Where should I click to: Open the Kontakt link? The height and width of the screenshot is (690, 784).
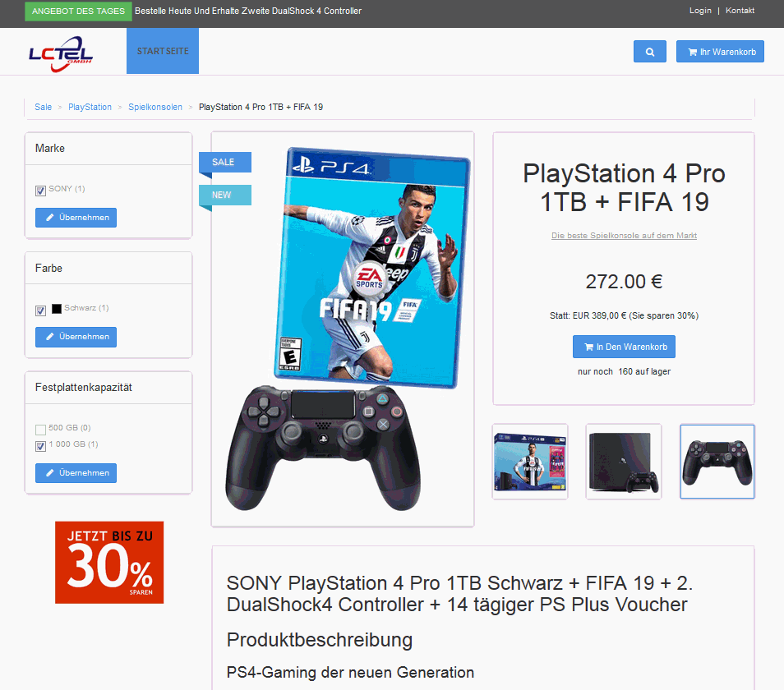[740, 11]
